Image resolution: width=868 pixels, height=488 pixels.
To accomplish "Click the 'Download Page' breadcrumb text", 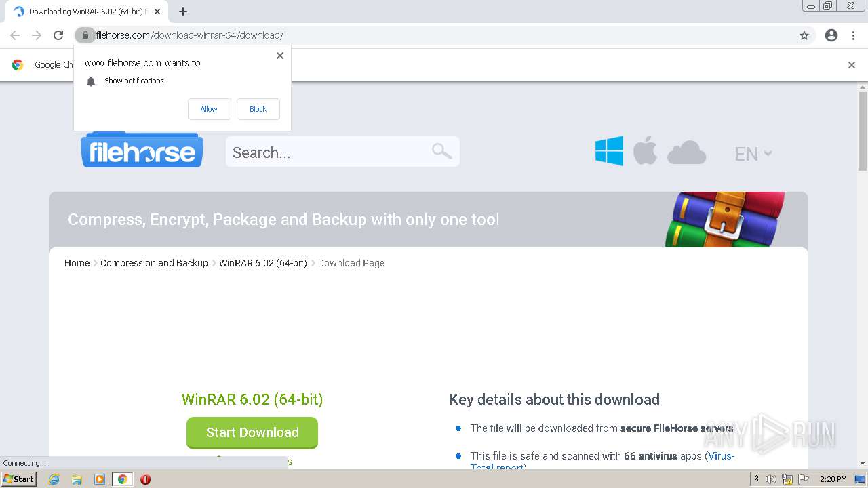I will click(351, 263).
